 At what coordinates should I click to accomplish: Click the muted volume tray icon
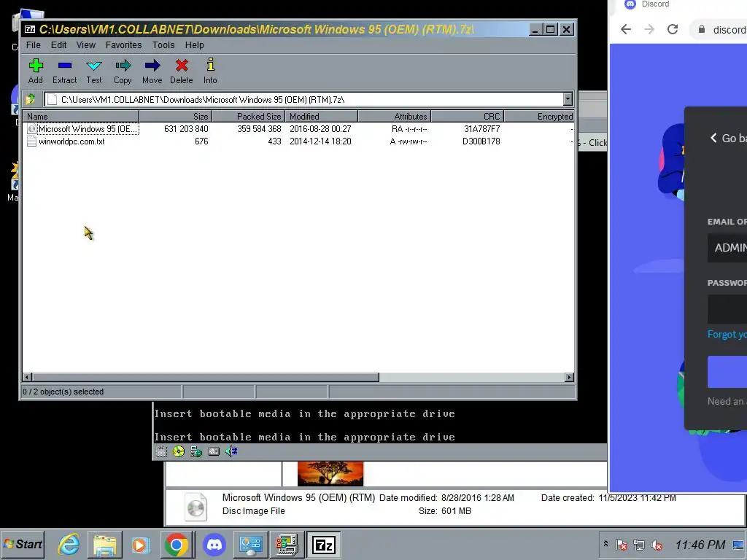tap(657, 545)
